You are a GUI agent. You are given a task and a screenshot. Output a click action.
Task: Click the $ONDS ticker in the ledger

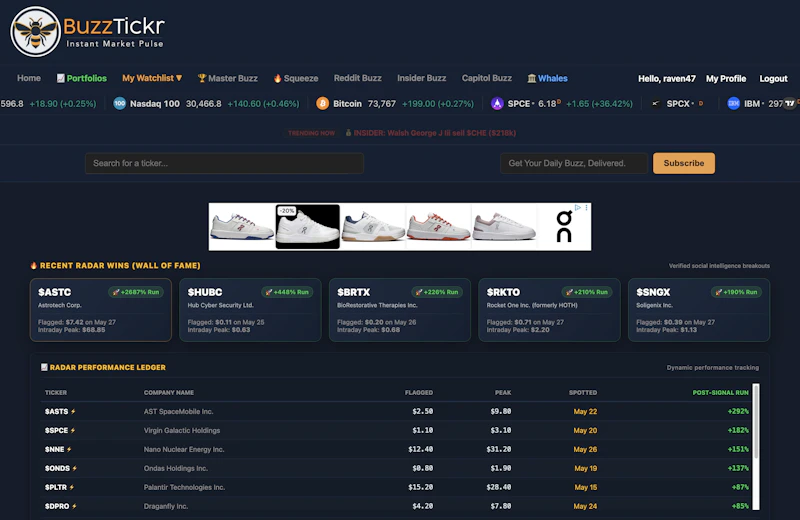(57, 468)
